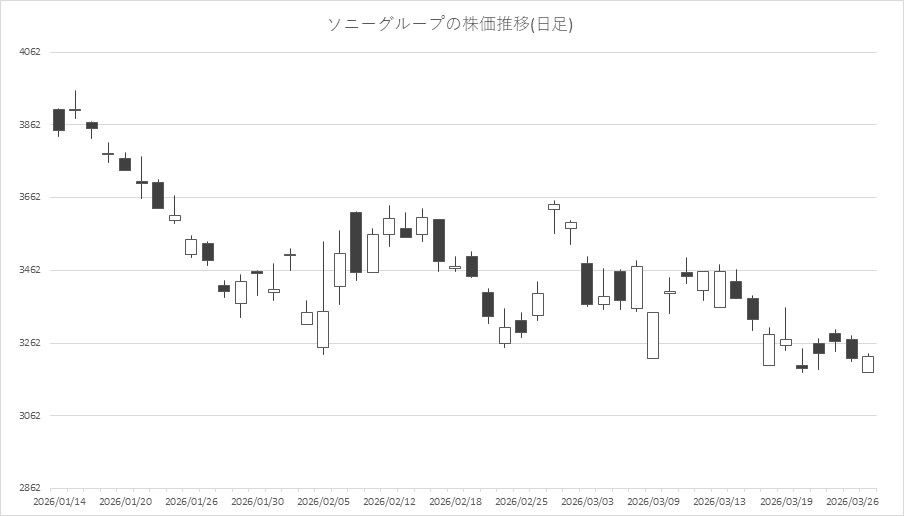904x516 pixels.
Task: Click the 2026/03/26 date label
Action: (x=851, y=502)
